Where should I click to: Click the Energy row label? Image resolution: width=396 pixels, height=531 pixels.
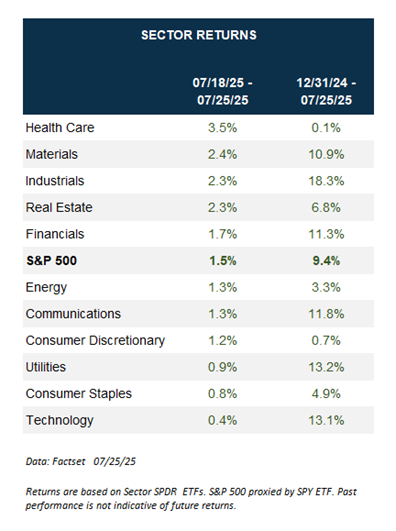(x=46, y=288)
